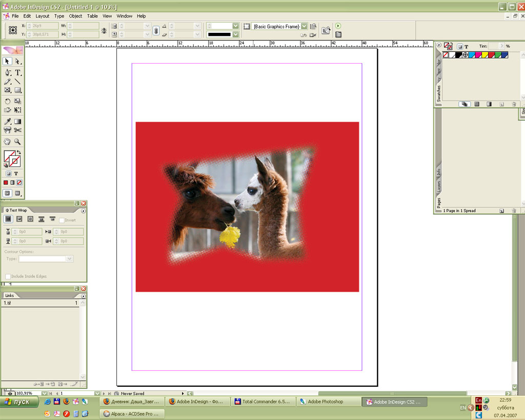Toggle formatting affects container in toolbox
Image resolution: width=525 pixels, height=420 pixels.
click(8, 173)
